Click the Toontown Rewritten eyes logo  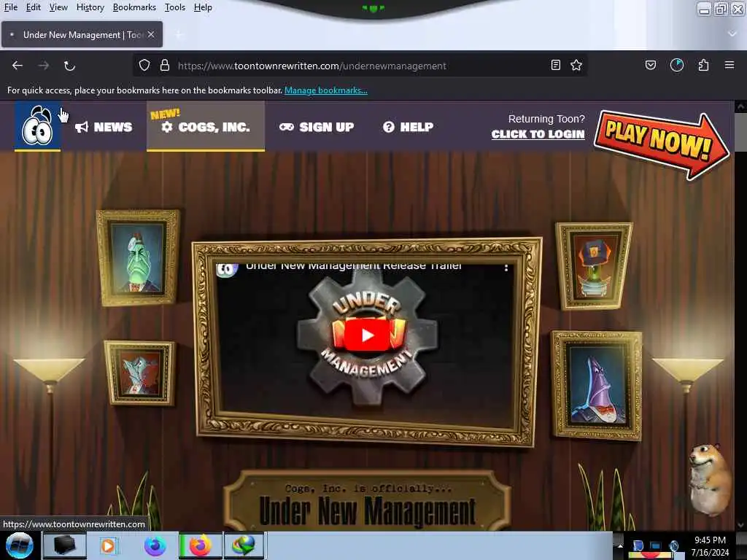pos(37,125)
